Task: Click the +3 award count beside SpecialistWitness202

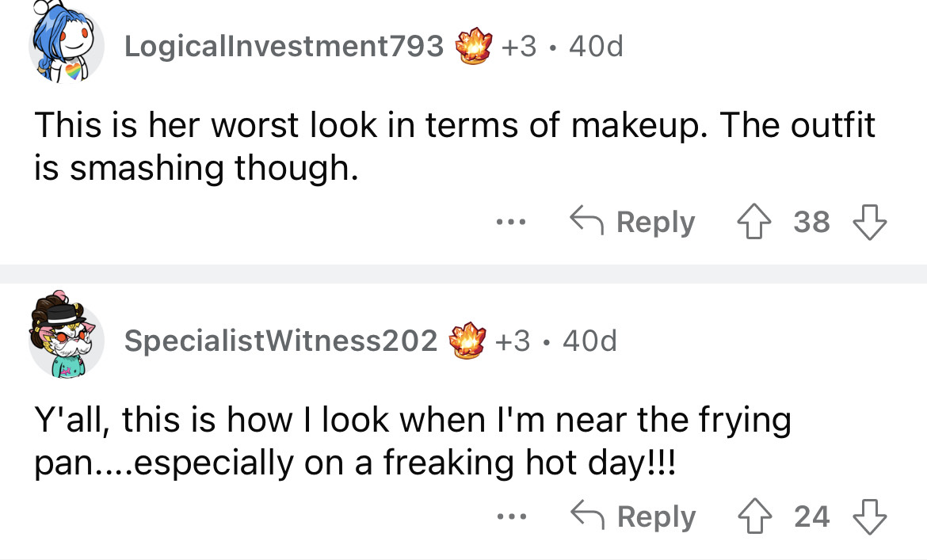Action: (513, 341)
